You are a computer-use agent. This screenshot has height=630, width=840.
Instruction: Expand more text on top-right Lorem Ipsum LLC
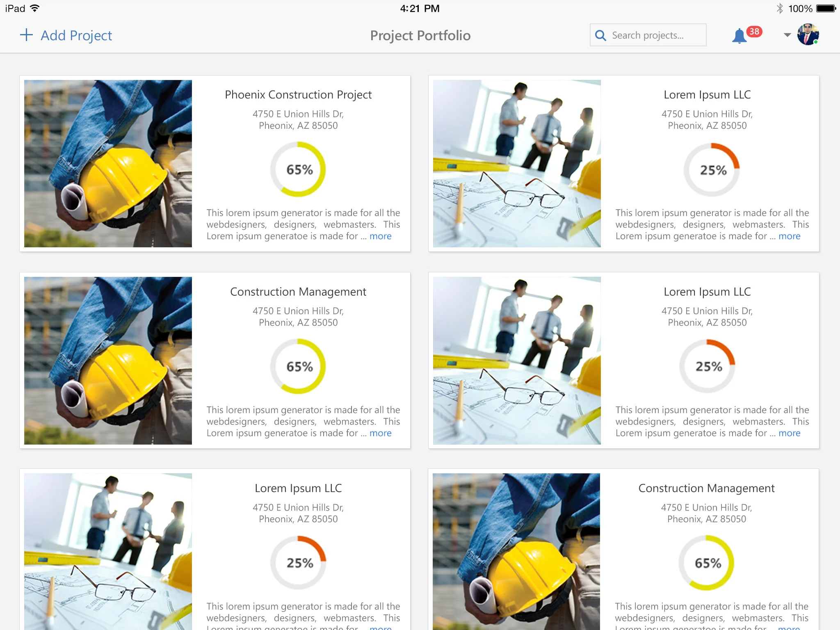click(789, 236)
